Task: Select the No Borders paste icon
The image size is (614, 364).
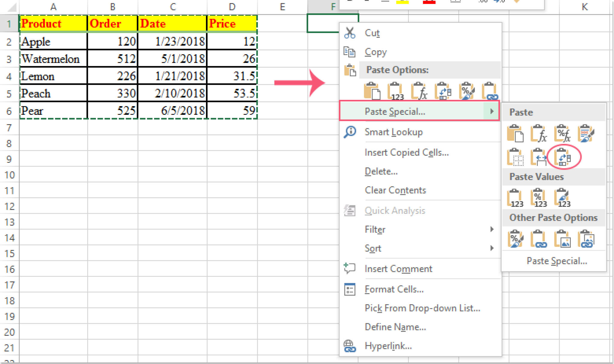Action: coord(515,157)
